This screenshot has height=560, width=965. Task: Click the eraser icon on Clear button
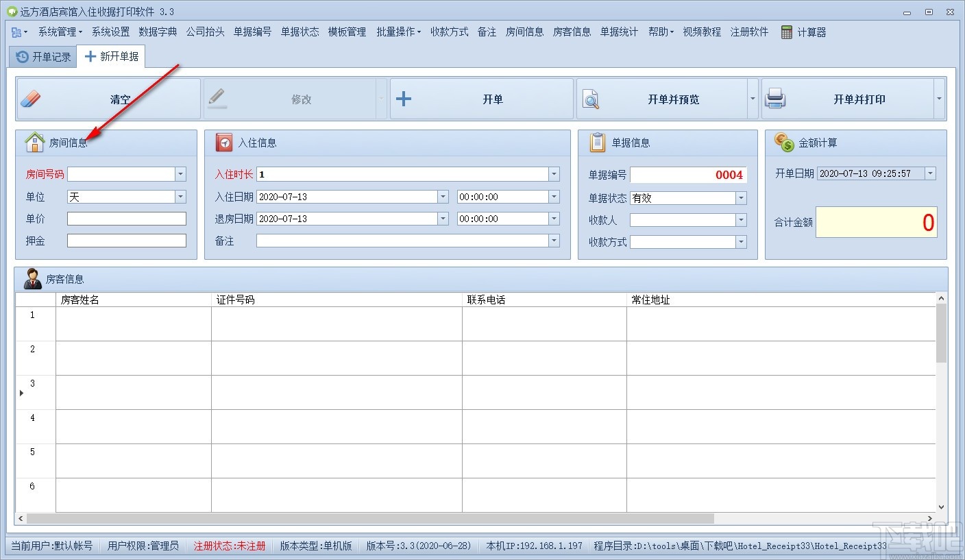click(x=31, y=99)
